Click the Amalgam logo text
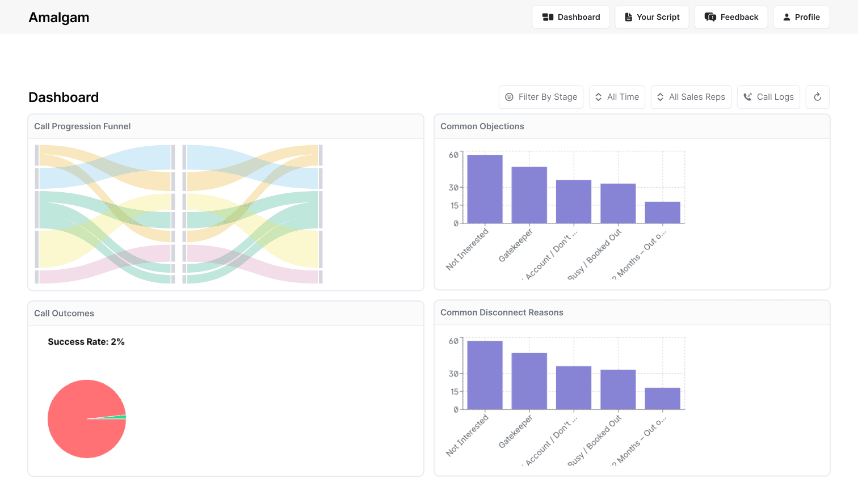Image resolution: width=858 pixels, height=504 pixels. click(59, 18)
